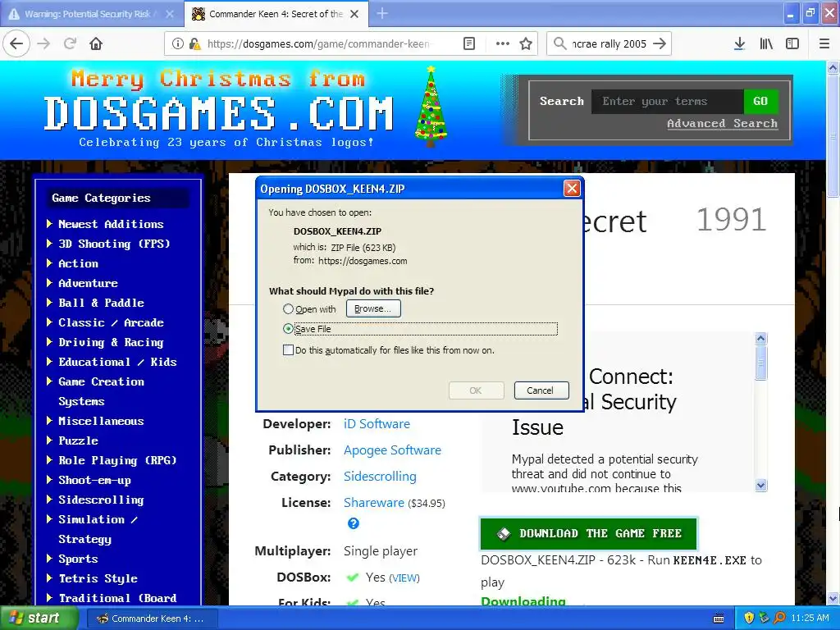The height and width of the screenshot is (630, 840).
Task: Click the search magnifier icon in search bar
Action: coord(559,43)
